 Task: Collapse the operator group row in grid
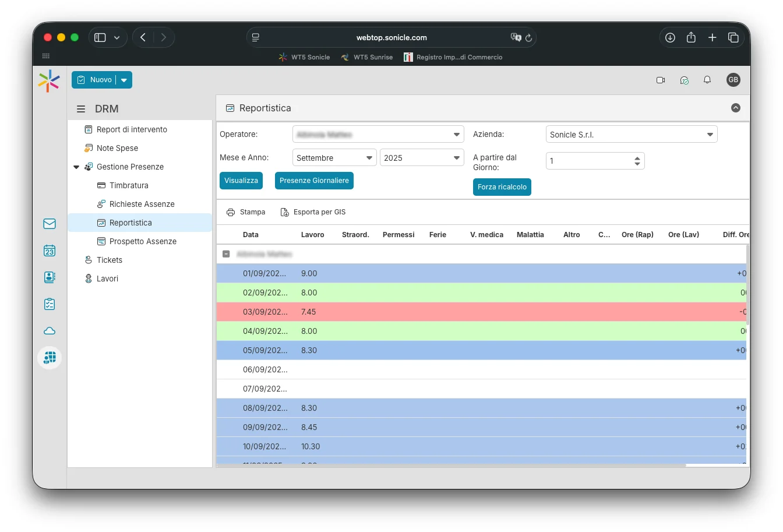pyautogui.click(x=226, y=254)
